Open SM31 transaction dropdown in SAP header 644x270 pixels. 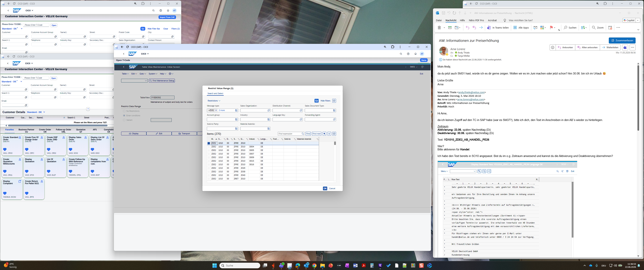(414, 67)
